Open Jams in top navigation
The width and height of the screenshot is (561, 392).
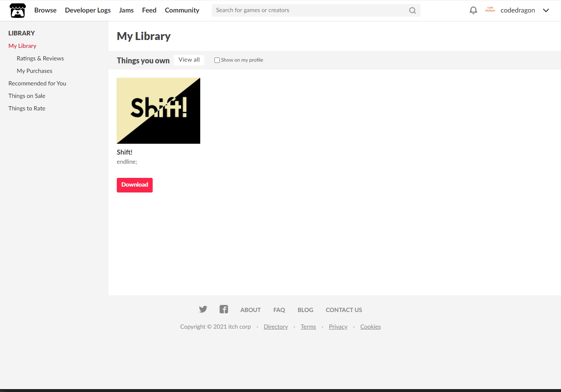(x=126, y=10)
